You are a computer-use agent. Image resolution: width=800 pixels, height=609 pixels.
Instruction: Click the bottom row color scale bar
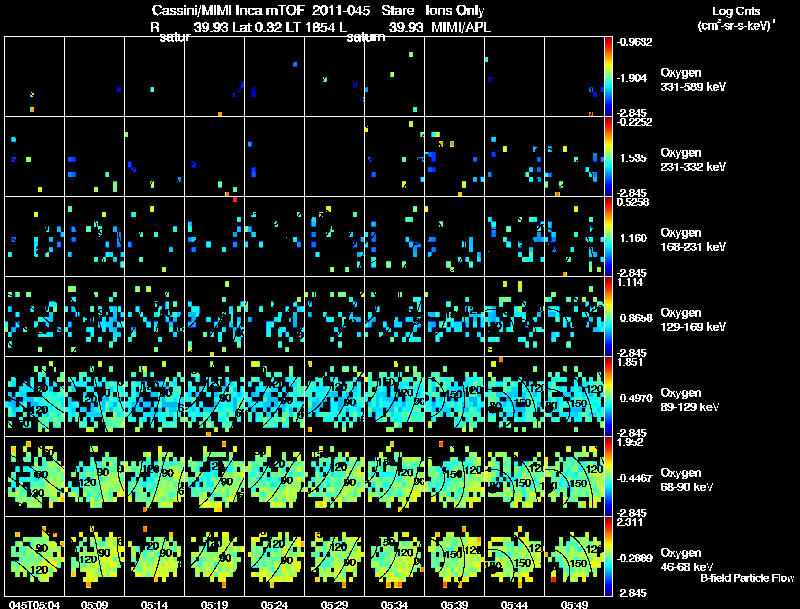tap(608, 556)
